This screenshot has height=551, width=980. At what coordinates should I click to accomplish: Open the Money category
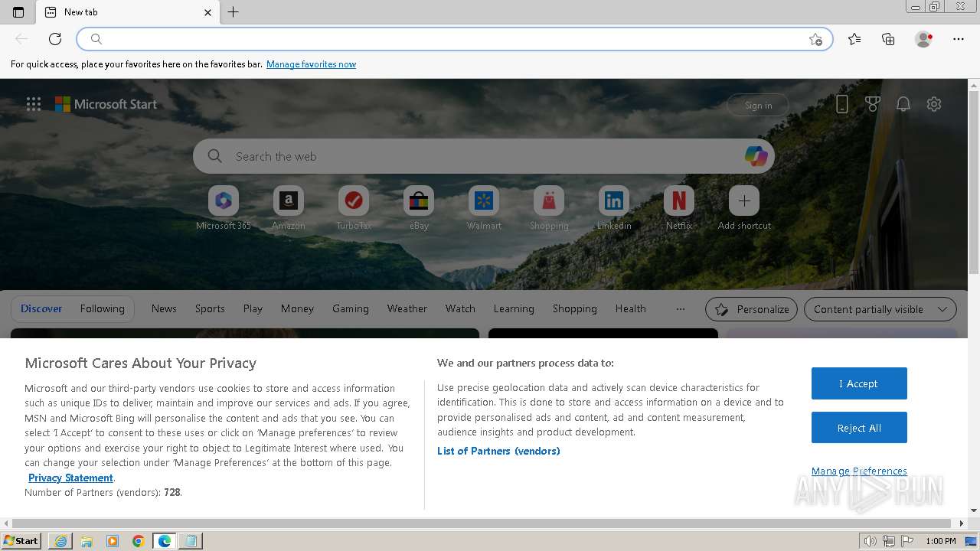coord(297,308)
